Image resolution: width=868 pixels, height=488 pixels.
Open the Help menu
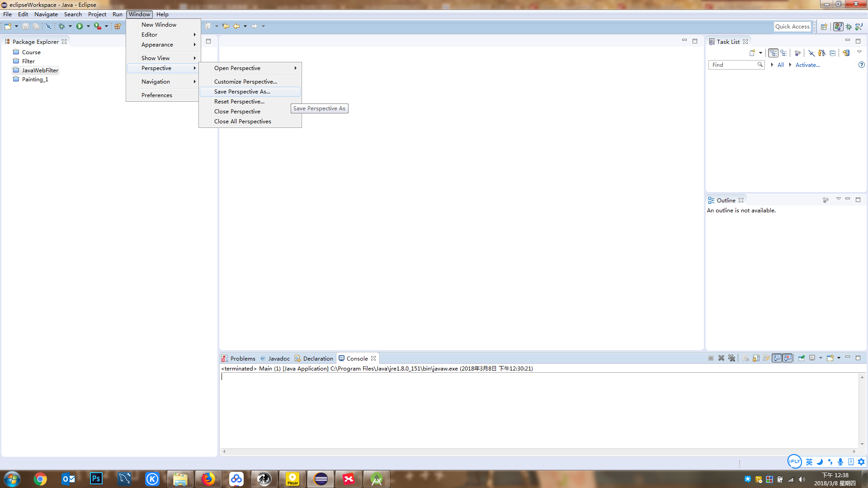point(162,14)
